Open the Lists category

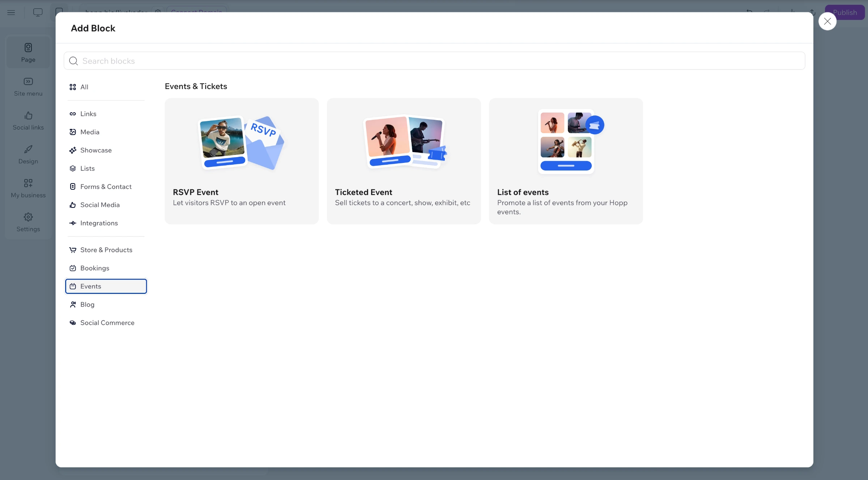pos(106,168)
